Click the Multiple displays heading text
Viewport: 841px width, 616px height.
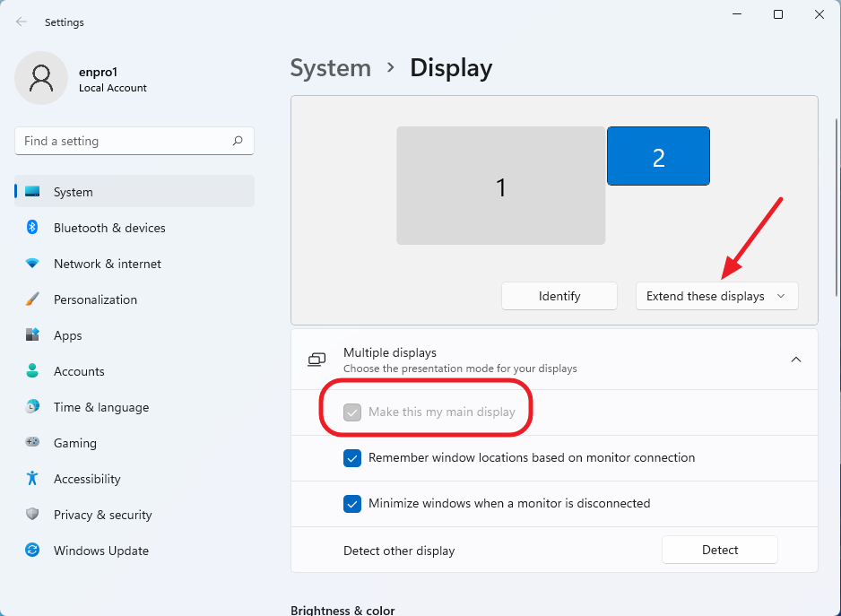coord(390,352)
